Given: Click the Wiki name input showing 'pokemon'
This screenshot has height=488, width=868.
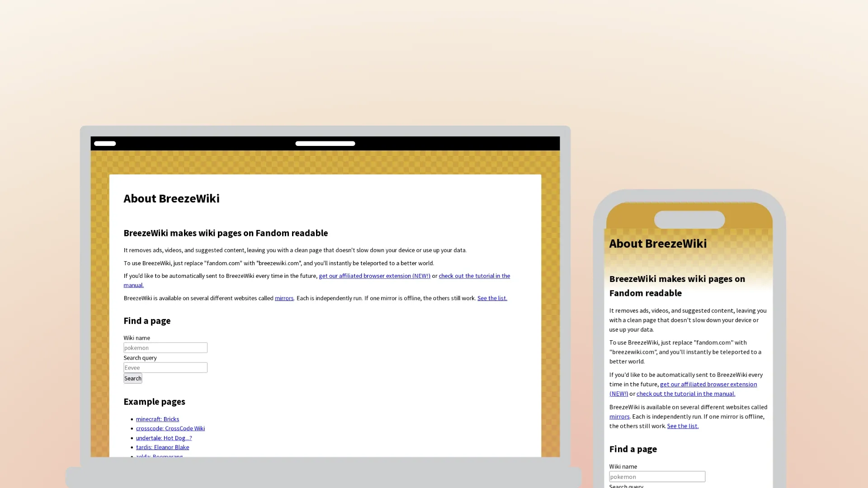Looking at the screenshot, I should point(165,347).
